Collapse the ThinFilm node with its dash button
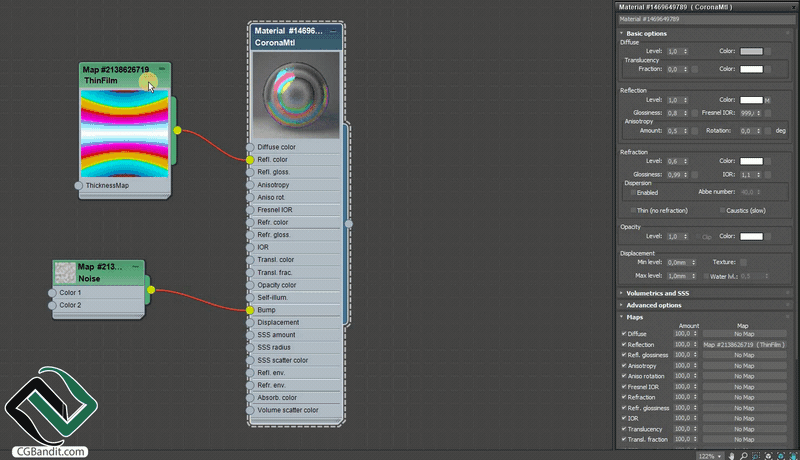Image resolution: width=800 pixels, height=460 pixels. (x=162, y=68)
